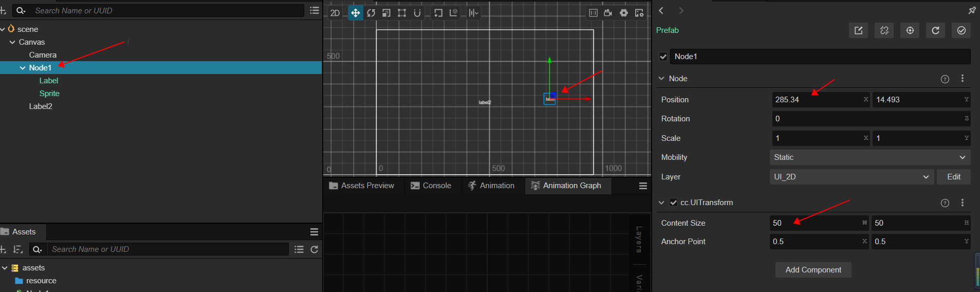980x292 pixels.
Task: Switch local/global coordinate mode
Action: pyautogui.click(x=453, y=13)
